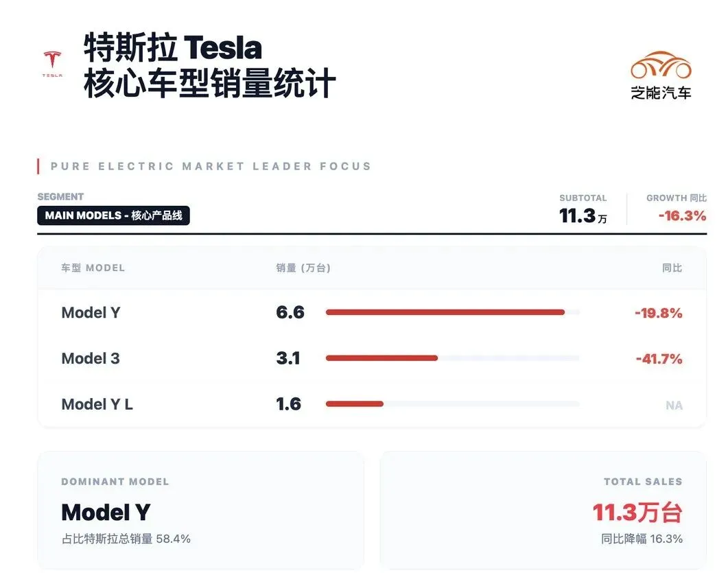
Task: Click the Tesla logo icon
Action: tap(52, 64)
